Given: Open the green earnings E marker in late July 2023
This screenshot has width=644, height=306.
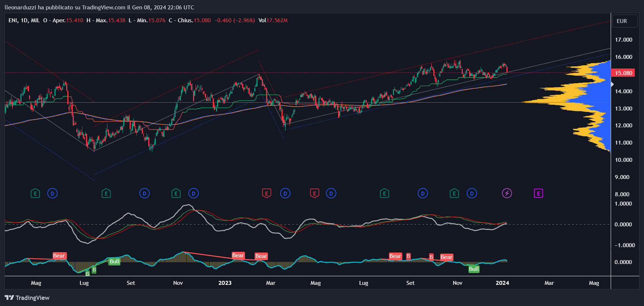Looking at the screenshot, I should 384,194.
